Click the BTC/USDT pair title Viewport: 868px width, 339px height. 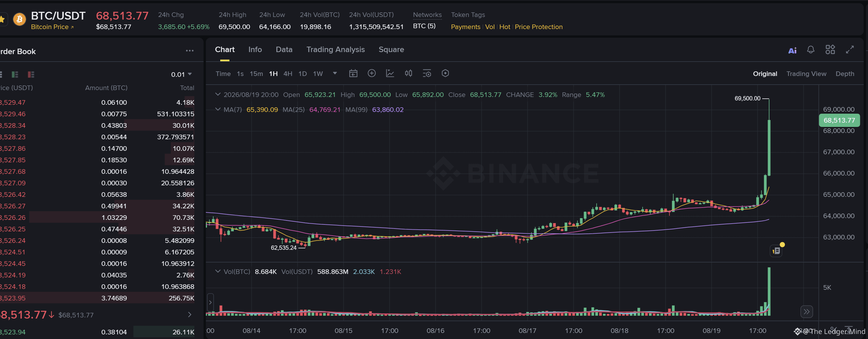coord(58,16)
